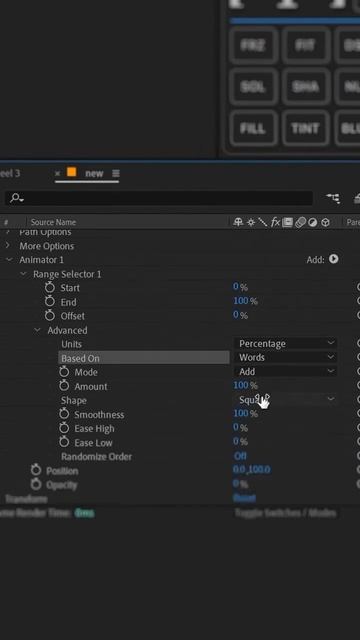Click the SOL button
Screen dimensions: 360x640
click(253, 87)
